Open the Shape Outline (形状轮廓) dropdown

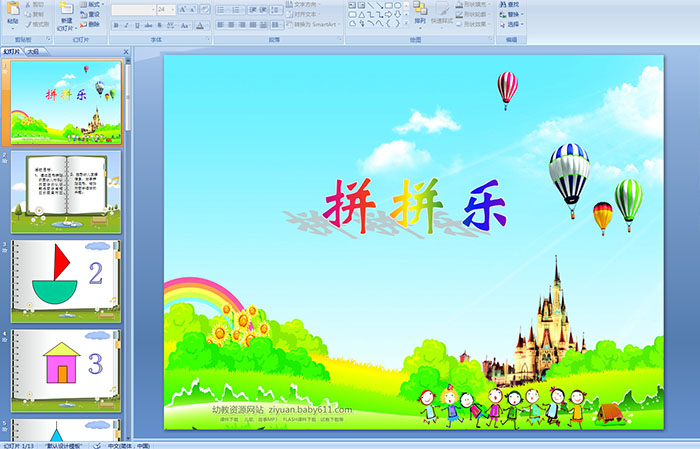coord(471,14)
